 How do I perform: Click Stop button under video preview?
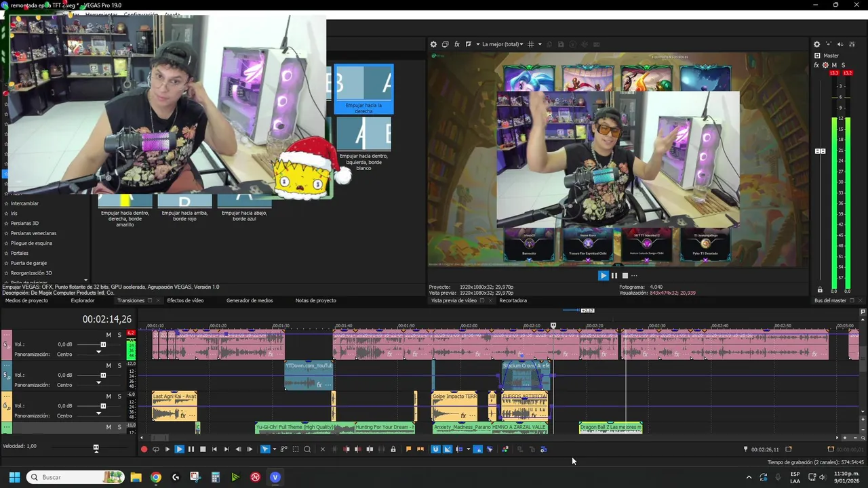click(625, 275)
